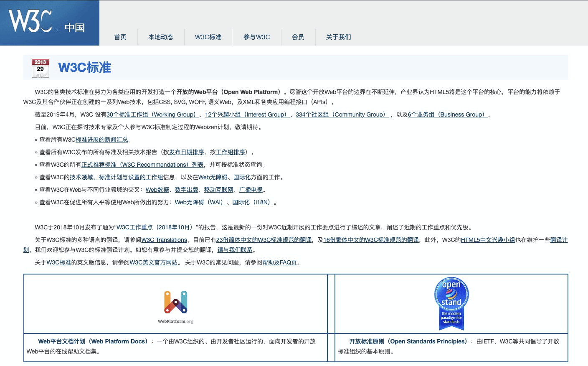Open 请与我们联系 link
Screen dimensions: 588x366
(235, 250)
